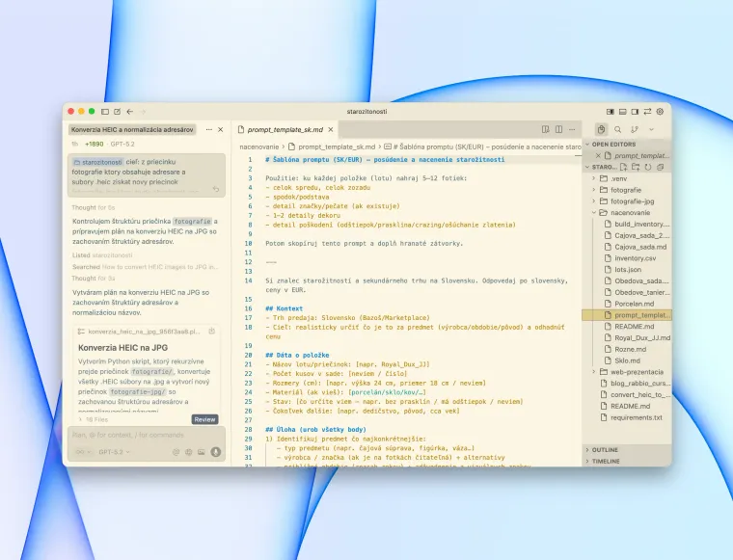733x560 pixels.
Task: Expand the fotografie folder
Action: pos(627,190)
